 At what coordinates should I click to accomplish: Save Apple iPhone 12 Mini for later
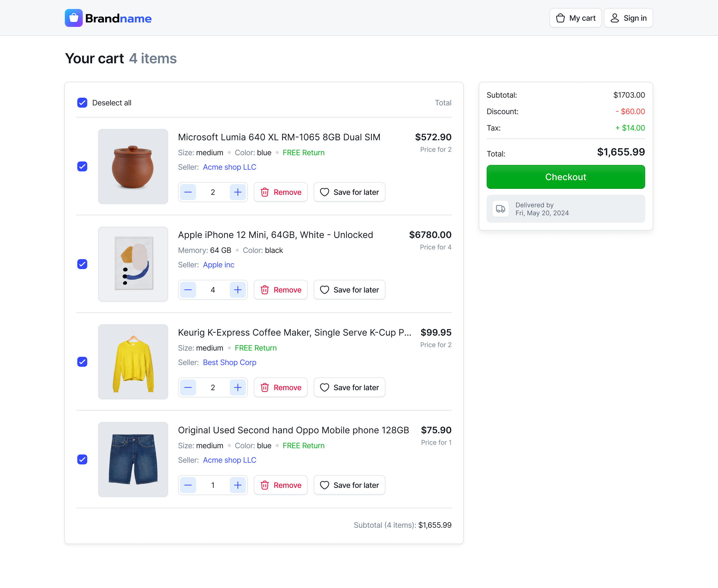tap(349, 290)
